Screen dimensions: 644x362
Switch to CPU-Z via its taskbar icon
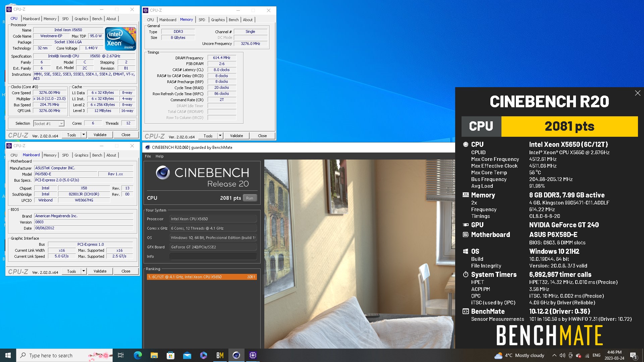(253, 355)
